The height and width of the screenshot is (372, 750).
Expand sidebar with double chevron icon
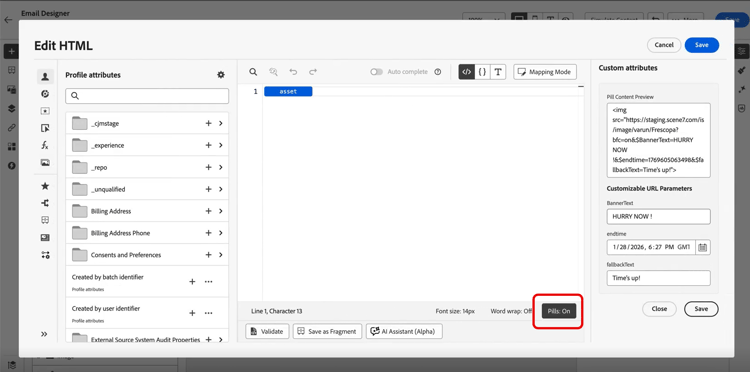[44, 334]
